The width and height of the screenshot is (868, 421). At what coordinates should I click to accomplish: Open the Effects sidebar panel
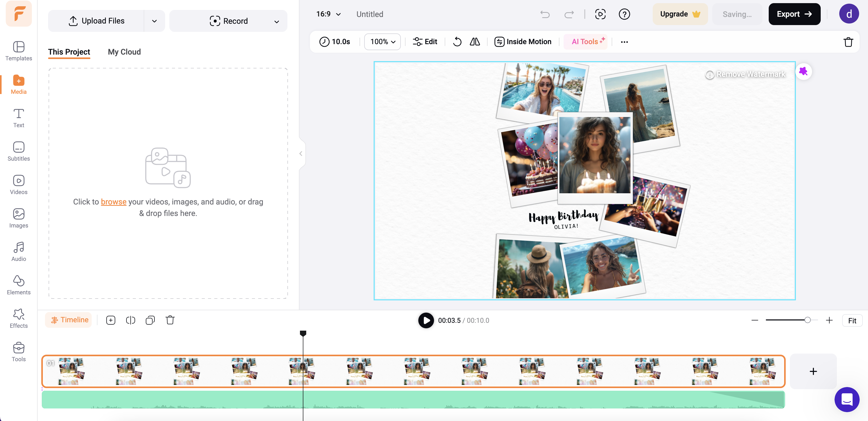[x=19, y=318]
